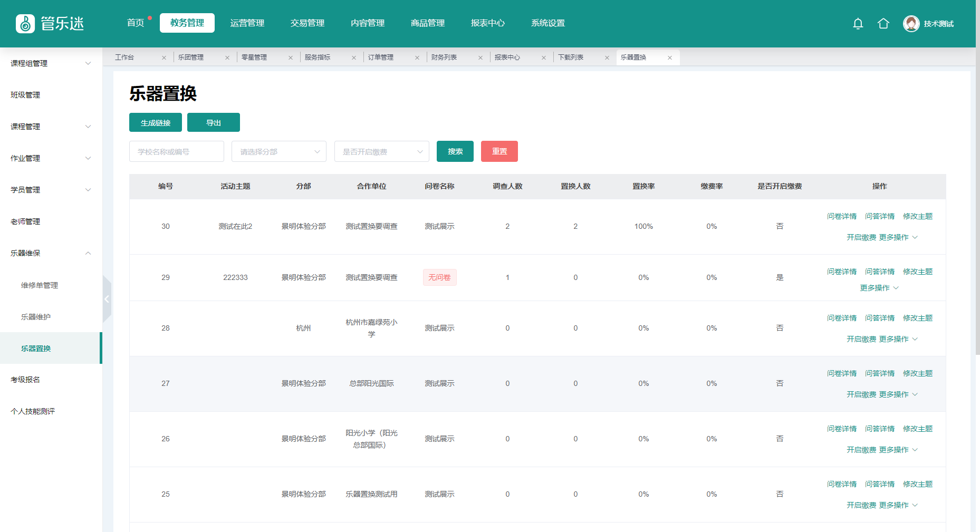
Task: Click the home icon in header
Action: pyautogui.click(x=883, y=24)
